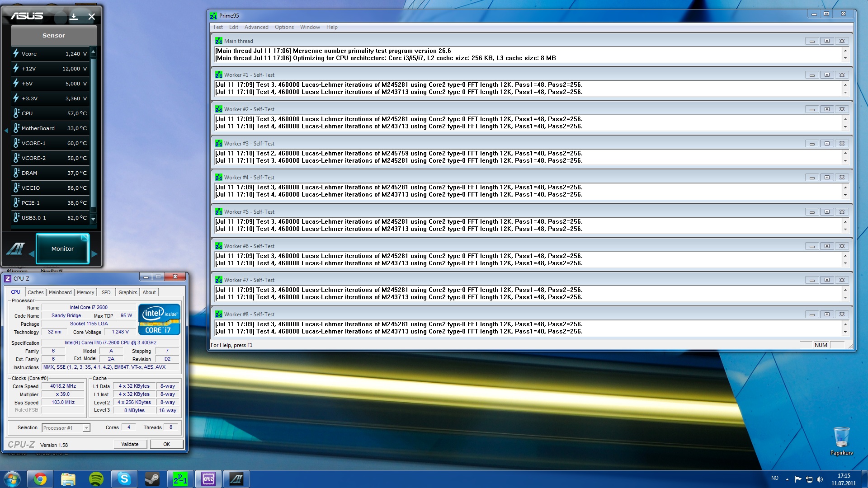
Task: Click sensor list scrollbar down arrow
Action: 94,219
